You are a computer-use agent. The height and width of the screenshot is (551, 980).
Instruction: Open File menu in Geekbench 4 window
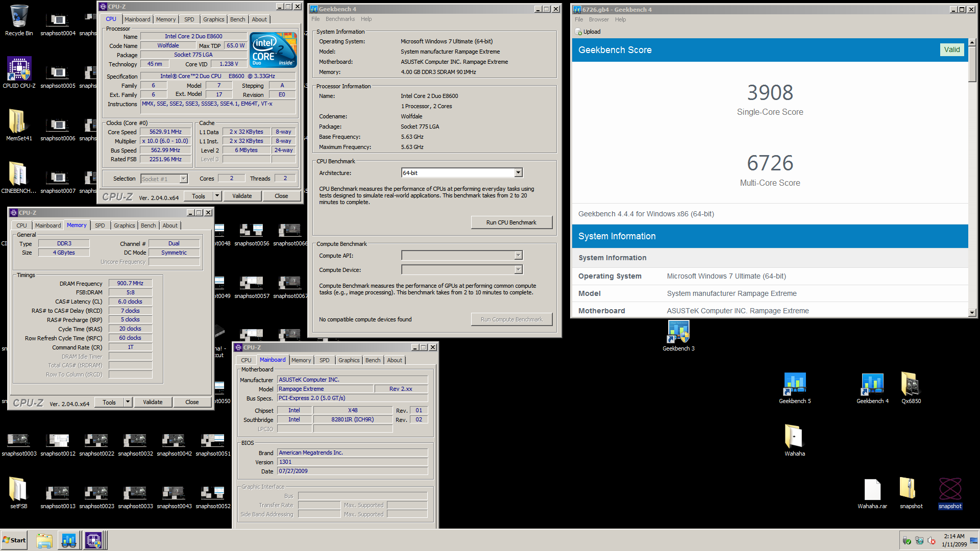click(x=315, y=19)
